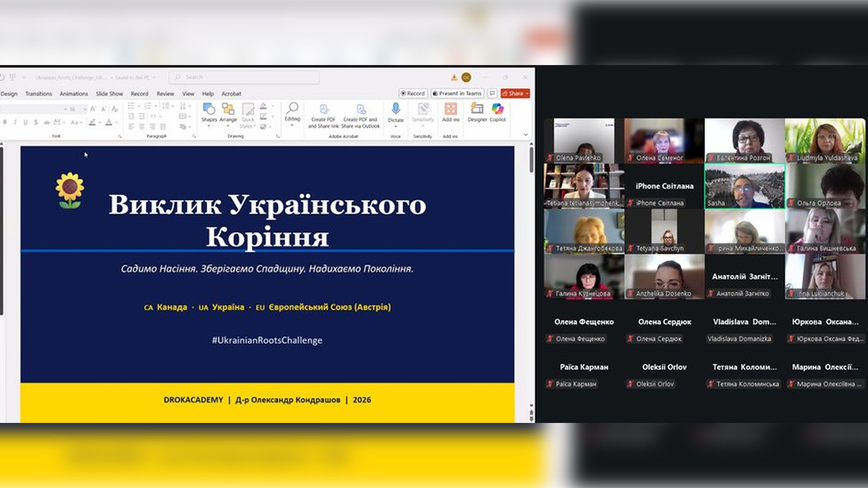Viewport: 868px width, 488px height.
Task: Collapse the ribbon with chevron
Action: [x=525, y=134]
